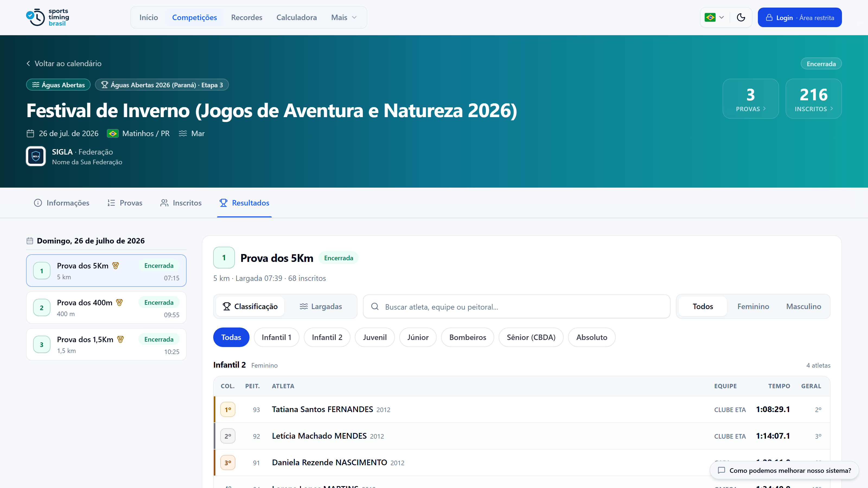Switch to the Inscritos tab

point(181,203)
